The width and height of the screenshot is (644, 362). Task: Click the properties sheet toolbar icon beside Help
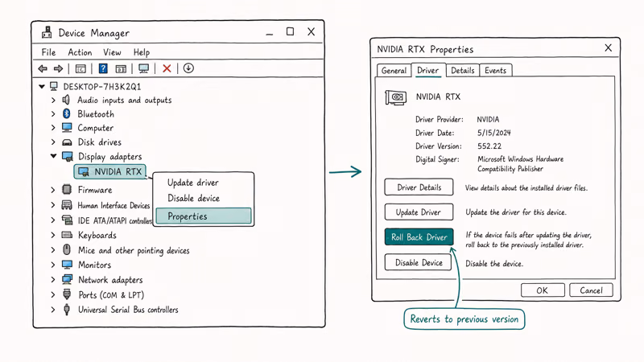point(121,68)
